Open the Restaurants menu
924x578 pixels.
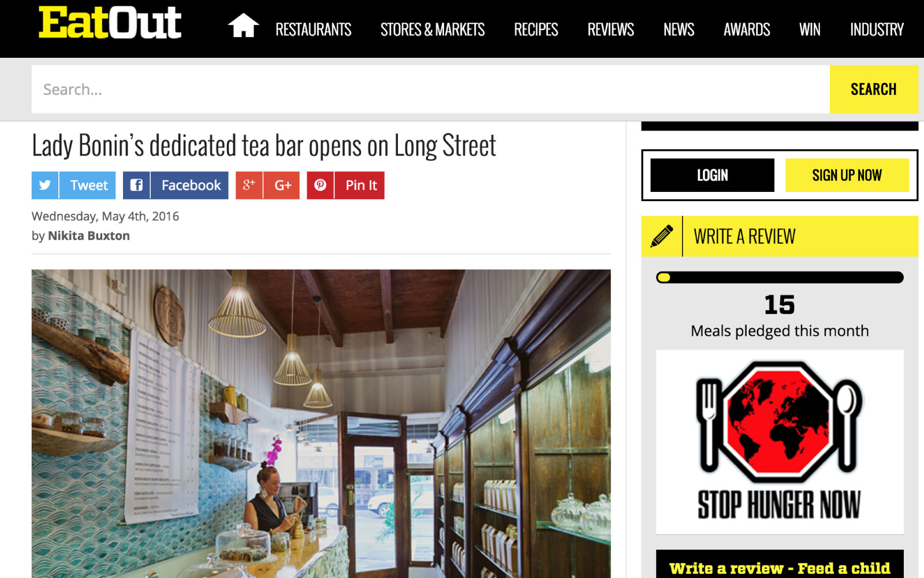pyautogui.click(x=313, y=29)
